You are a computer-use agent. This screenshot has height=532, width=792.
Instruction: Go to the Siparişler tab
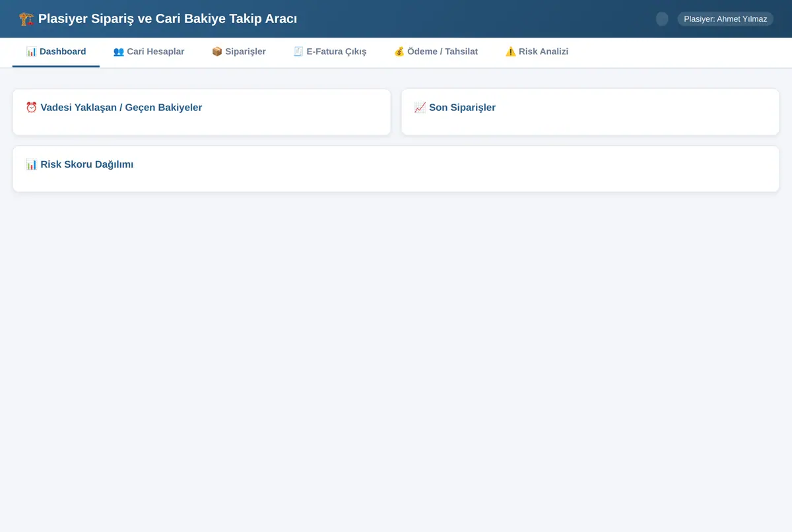(238, 51)
